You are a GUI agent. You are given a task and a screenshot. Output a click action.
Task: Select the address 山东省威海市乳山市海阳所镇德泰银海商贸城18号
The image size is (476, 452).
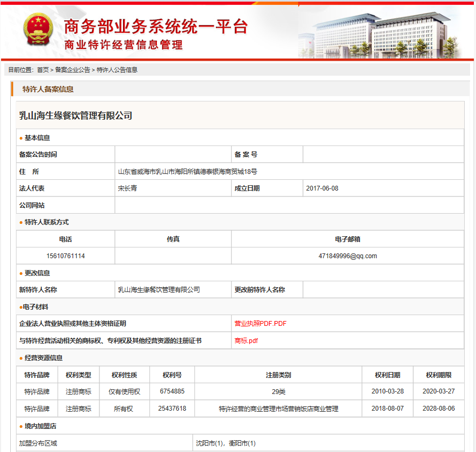point(187,172)
